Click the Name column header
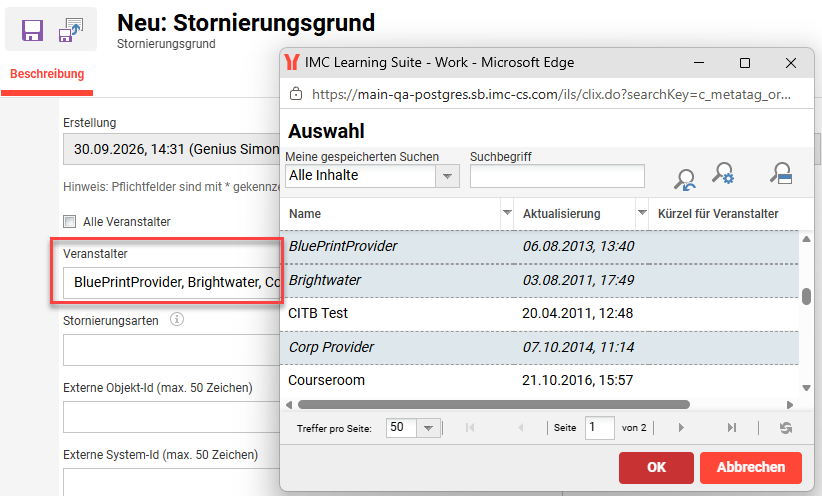 pos(305,213)
